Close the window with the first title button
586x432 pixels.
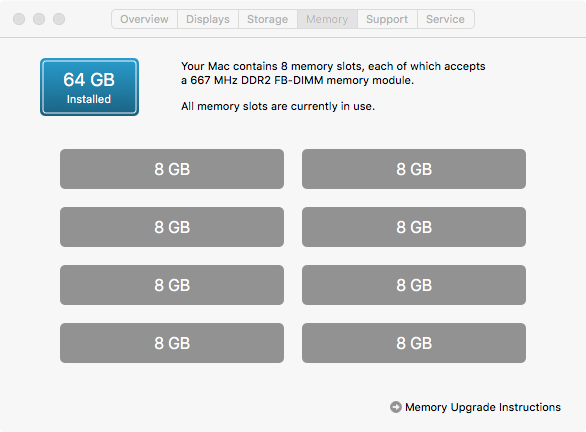point(19,19)
